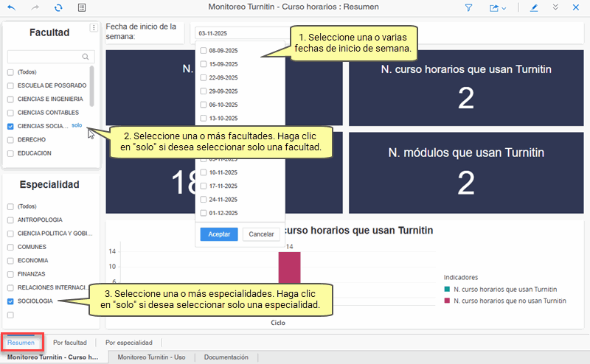
Task: Select the 24-11-2025 week checkbox
Action: [x=204, y=200]
